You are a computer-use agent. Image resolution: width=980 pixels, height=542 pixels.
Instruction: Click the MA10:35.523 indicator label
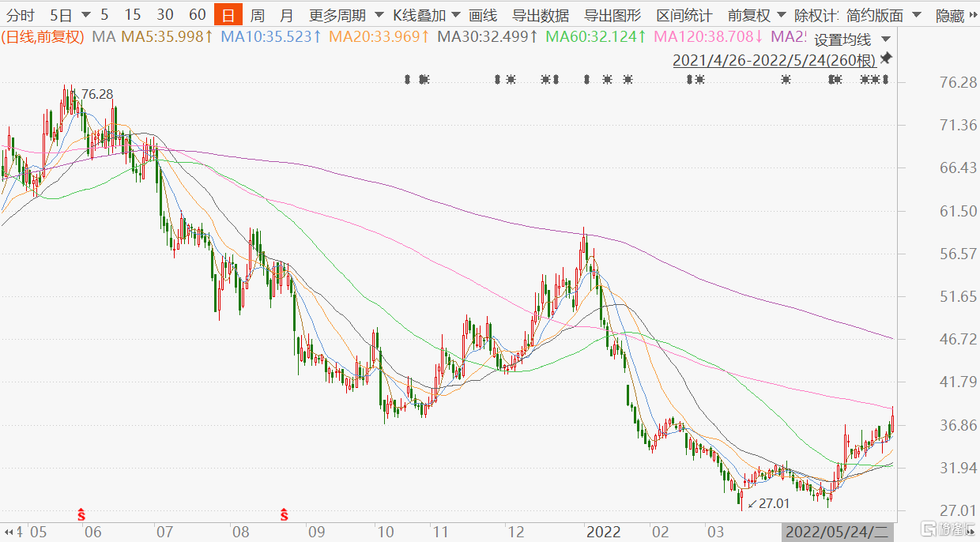point(270,36)
